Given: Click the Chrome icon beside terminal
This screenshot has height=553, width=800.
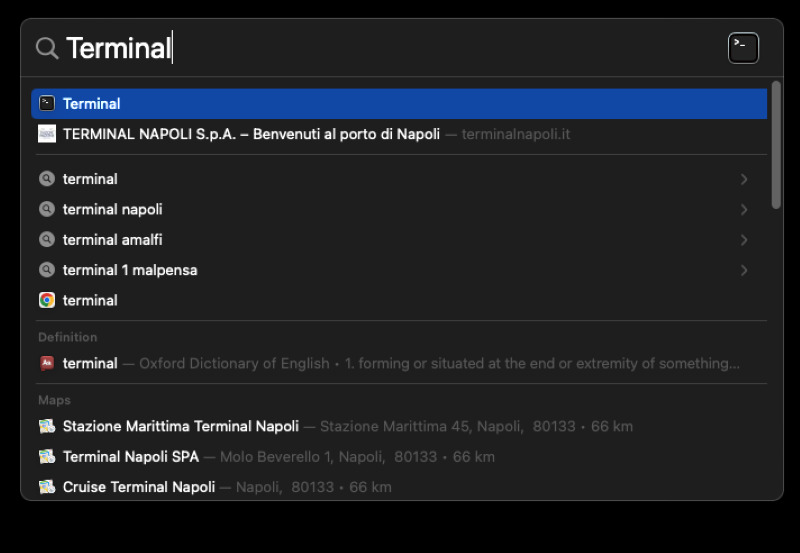Looking at the screenshot, I should pos(47,300).
